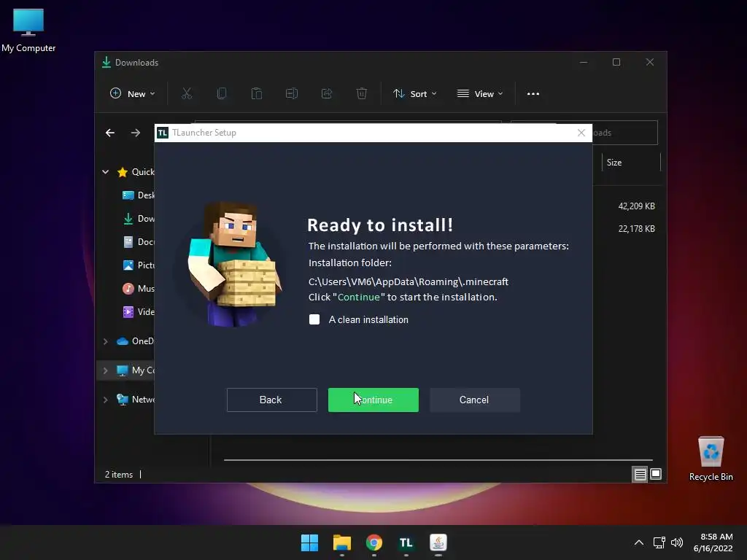The width and height of the screenshot is (747, 560).
Task: Close the TLauncher Setup dialog
Action: (581, 133)
